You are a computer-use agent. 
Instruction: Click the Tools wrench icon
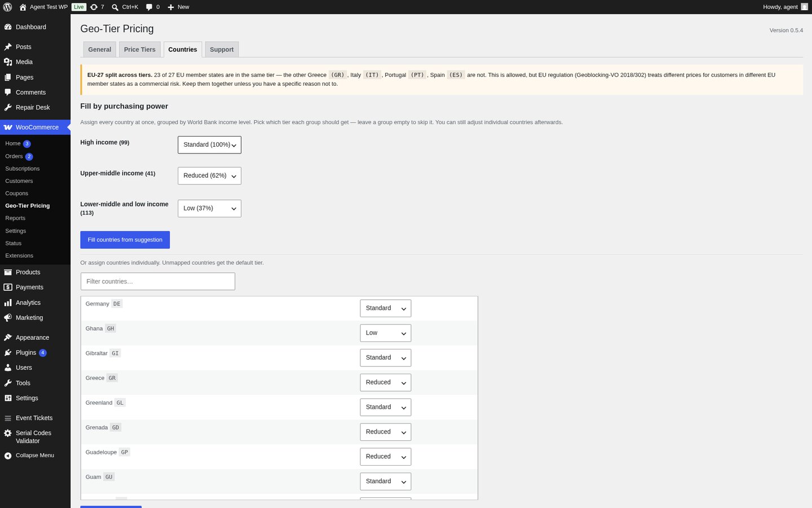tap(8, 383)
